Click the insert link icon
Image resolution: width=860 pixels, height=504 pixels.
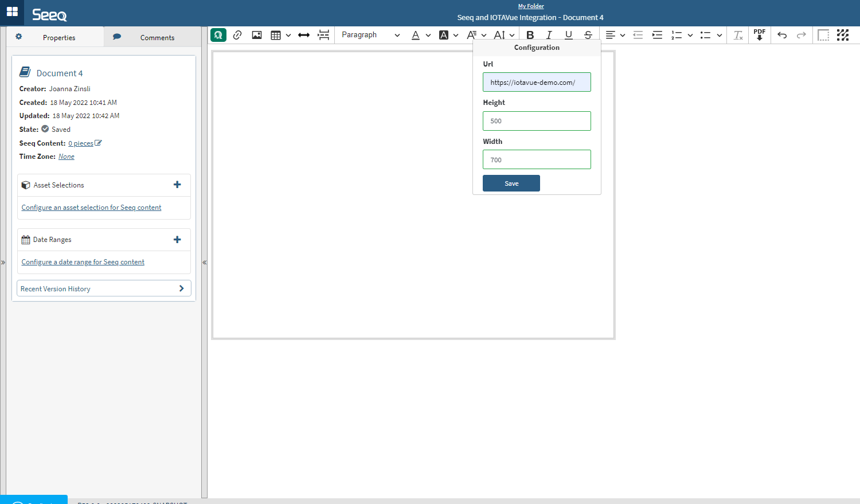[237, 35]
